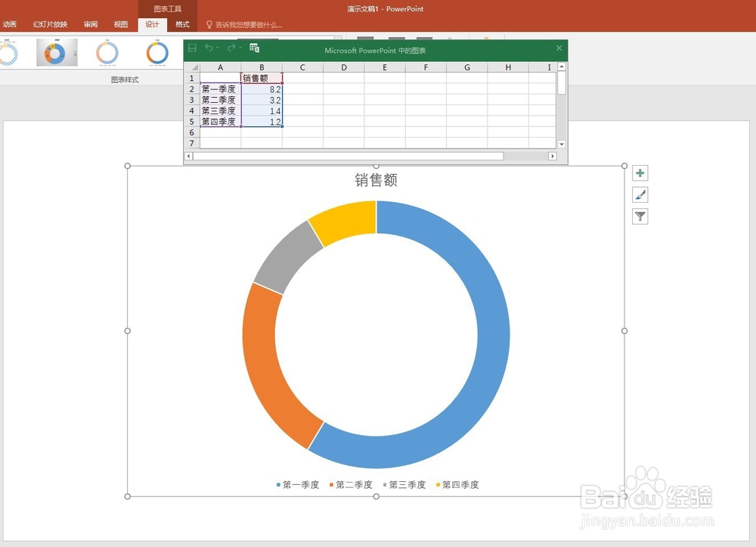Image resolution: width=756 pixels, height=547 pixels.
Task: Open the 幻灯片放映 menu tab
Action: point(47,23)
